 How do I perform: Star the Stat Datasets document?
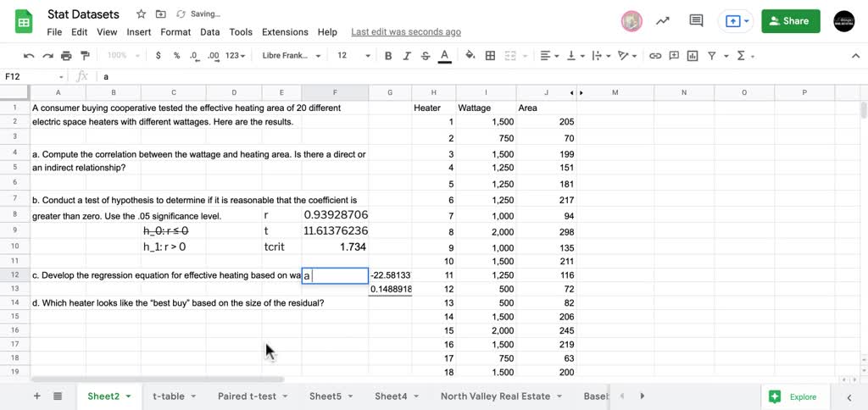coord(141,14)
